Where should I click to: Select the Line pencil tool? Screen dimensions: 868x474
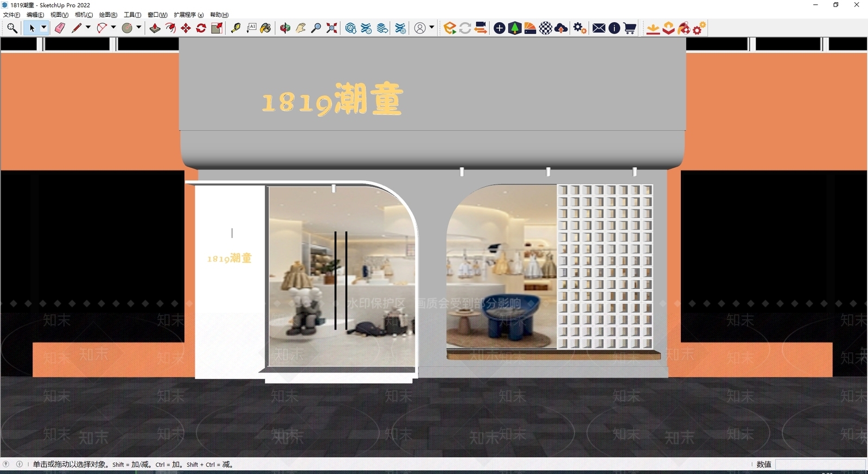point(76,28)
